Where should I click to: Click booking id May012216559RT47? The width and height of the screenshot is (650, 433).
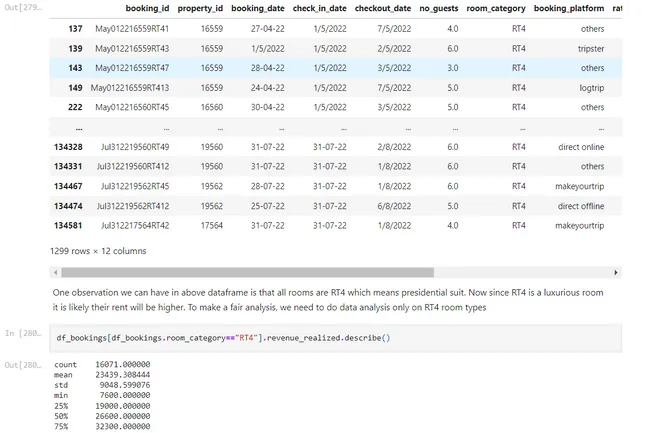[132, 68]
